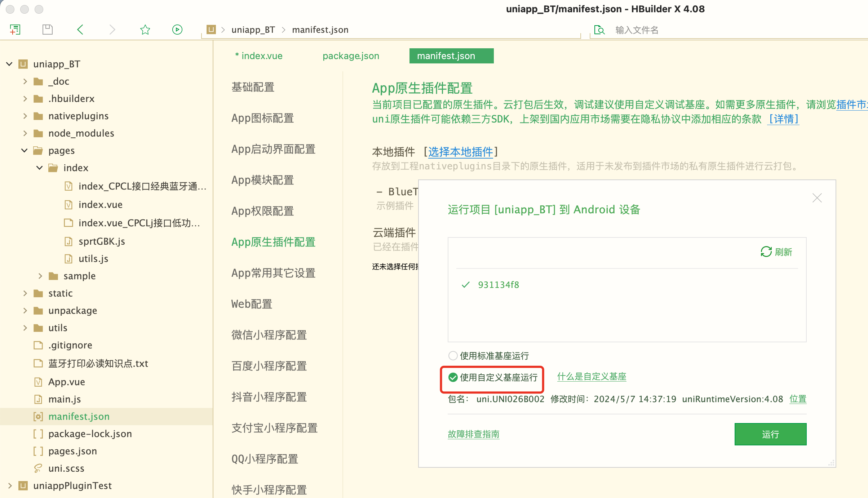The image size is (868, 498).
Task: Expand the nativeplugins folder
Action: click(x=25, y=116)
